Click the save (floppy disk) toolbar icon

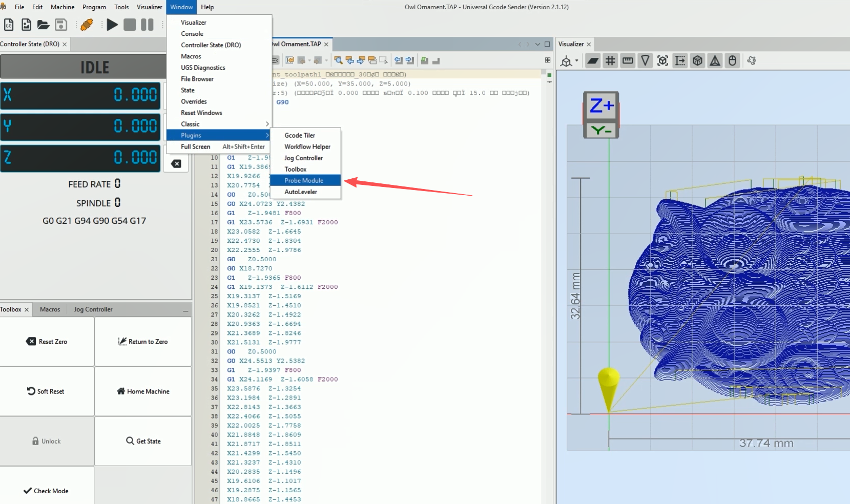[x=61, y=25]
